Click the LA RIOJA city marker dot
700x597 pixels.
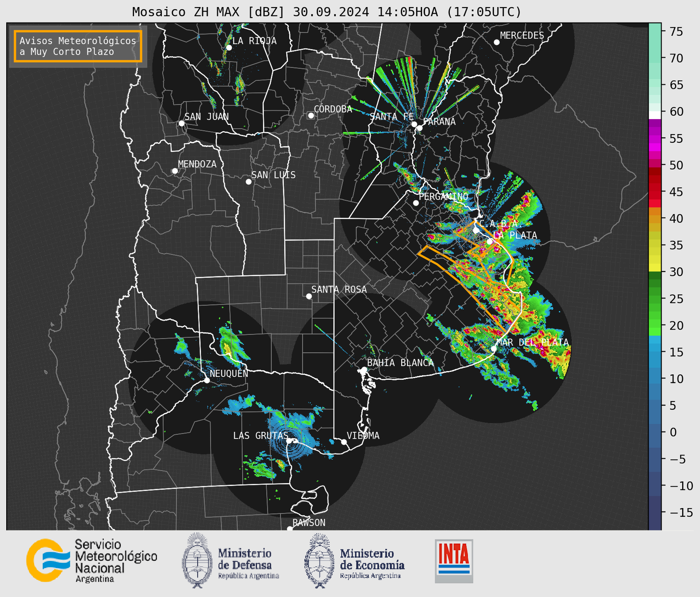(x=229, y=48)
